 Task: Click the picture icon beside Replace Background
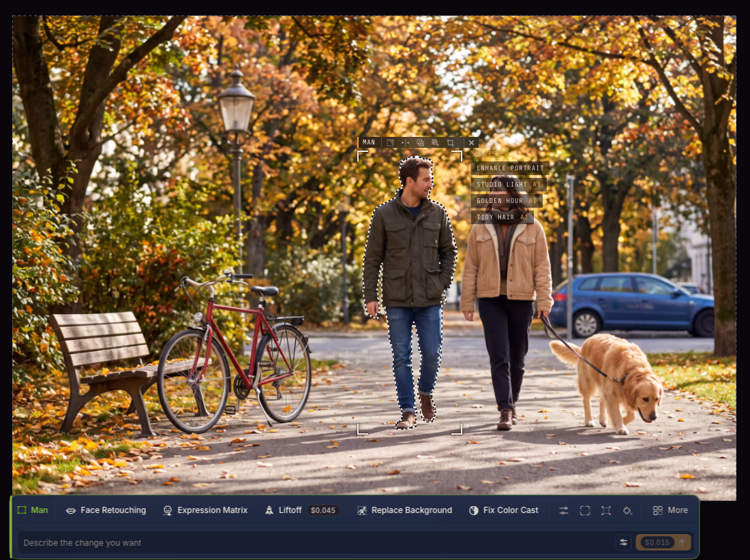pos(362,510)
